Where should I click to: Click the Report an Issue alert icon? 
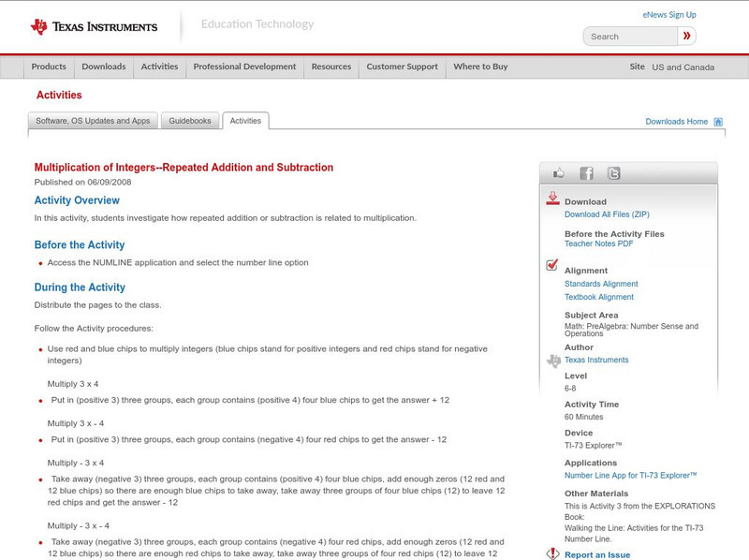[x=551, y=553]
